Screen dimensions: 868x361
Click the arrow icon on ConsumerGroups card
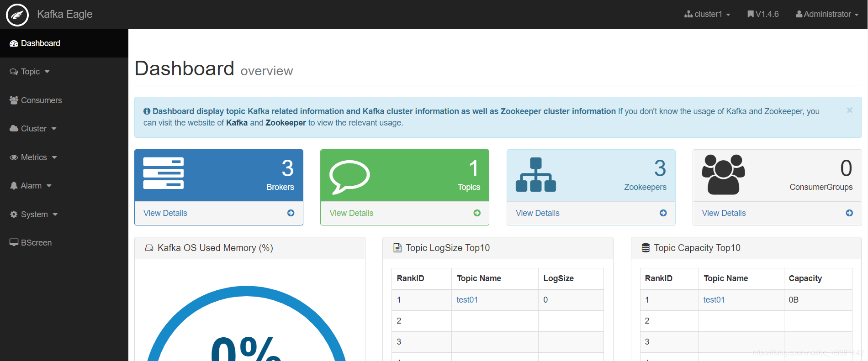(x=849, y=213)
